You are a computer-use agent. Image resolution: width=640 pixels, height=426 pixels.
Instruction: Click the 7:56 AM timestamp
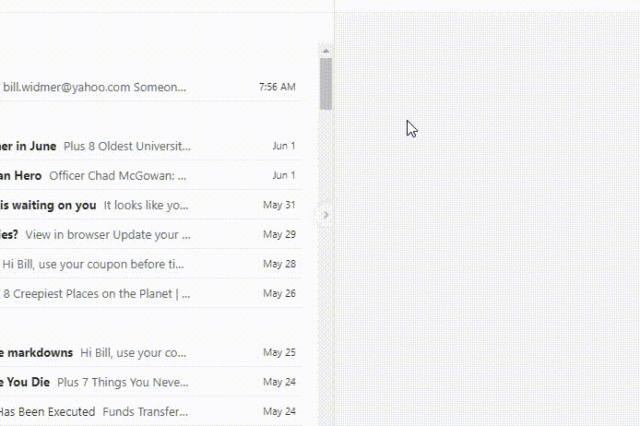click(276, 87)
